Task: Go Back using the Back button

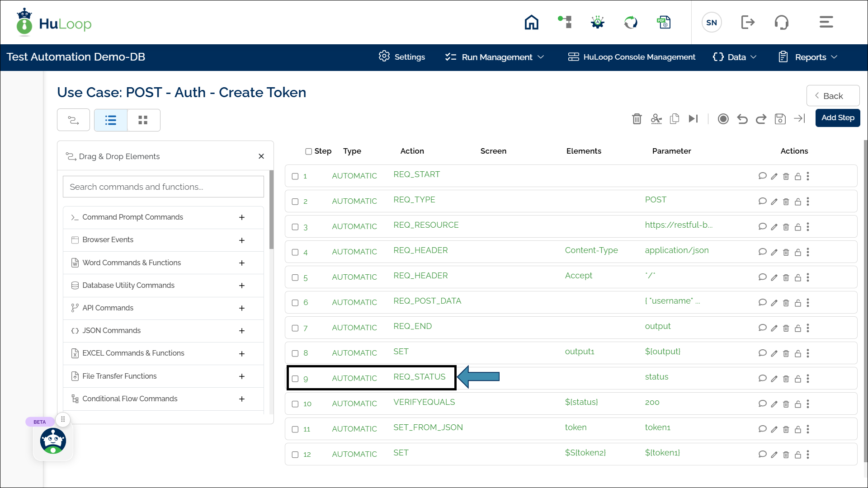Action: (x=832, y=96)
